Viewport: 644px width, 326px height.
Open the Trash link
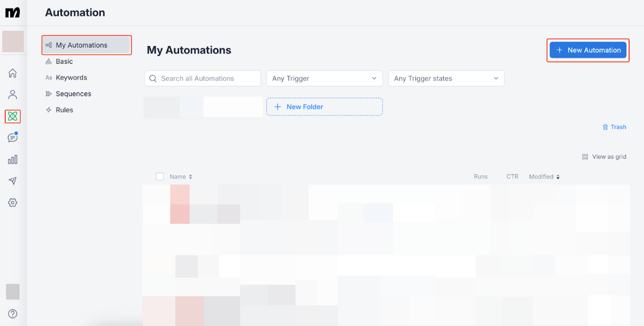pyautogui.click(x=614, y=127)
